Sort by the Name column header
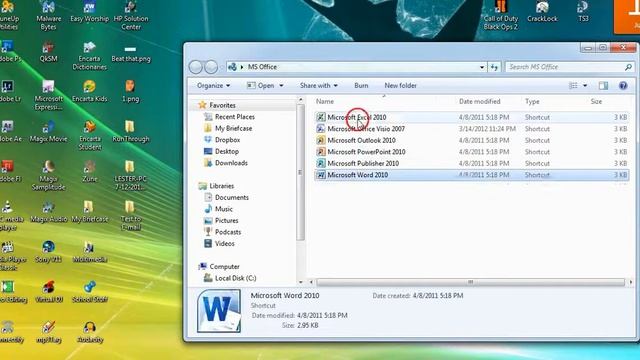 click(325, 102)
